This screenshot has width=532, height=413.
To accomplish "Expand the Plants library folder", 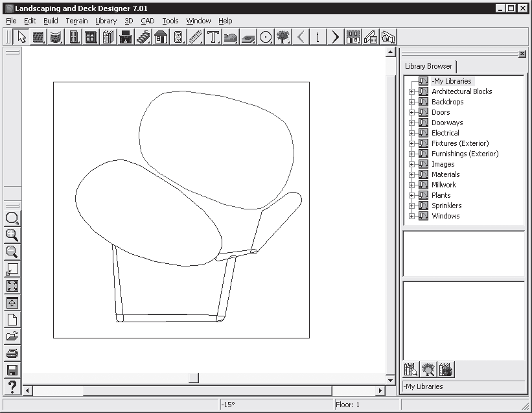I will tap(411, 195).
